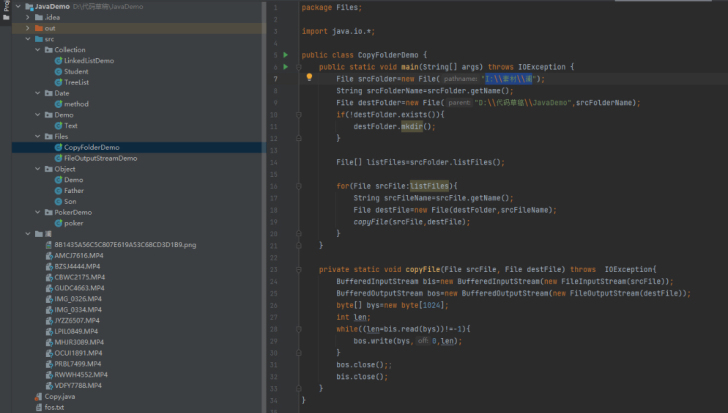Screen dimensions: 728x413
Task: Click the selected pathname string on line 7
Action: pos(509,79)
